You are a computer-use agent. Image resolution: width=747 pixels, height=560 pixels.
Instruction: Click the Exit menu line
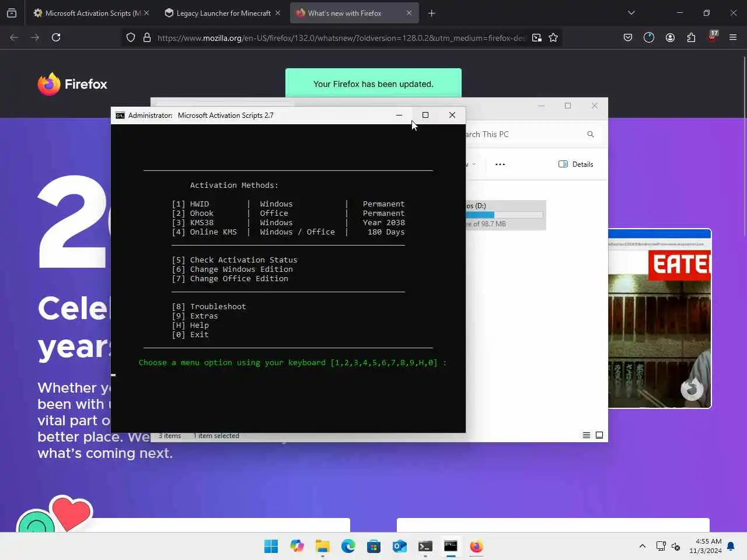click(x=190, y=335)
